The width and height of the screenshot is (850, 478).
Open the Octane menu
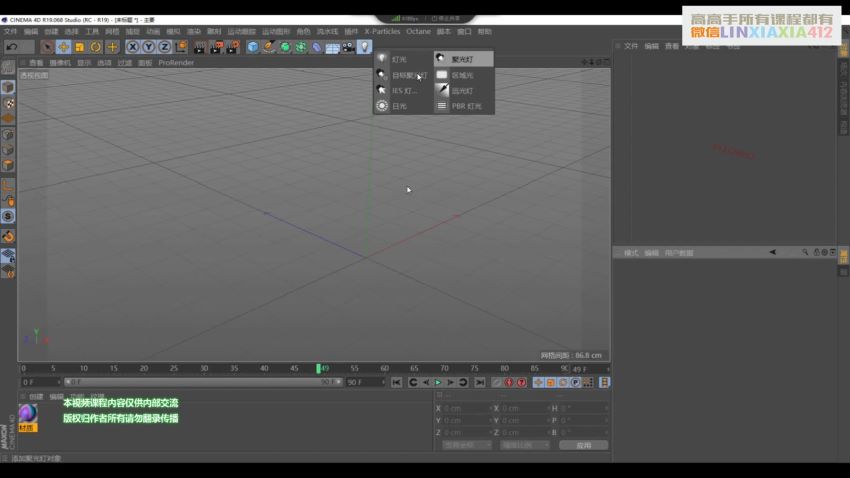(x=418, y=31)
